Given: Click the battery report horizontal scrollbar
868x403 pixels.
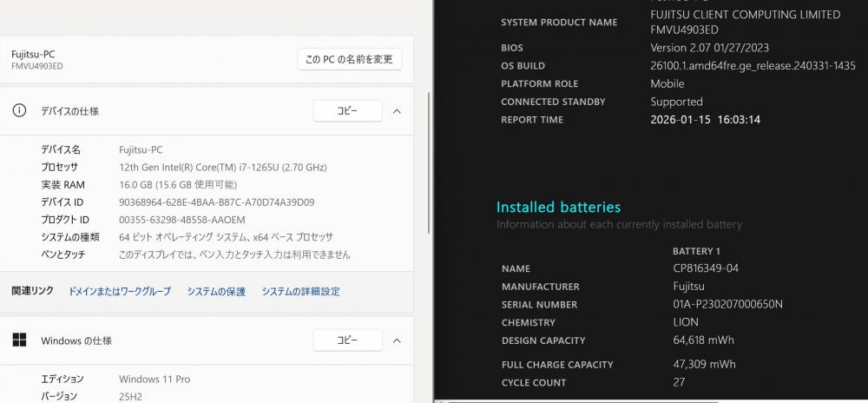Looking at the screenshot, I should [651, 400].
